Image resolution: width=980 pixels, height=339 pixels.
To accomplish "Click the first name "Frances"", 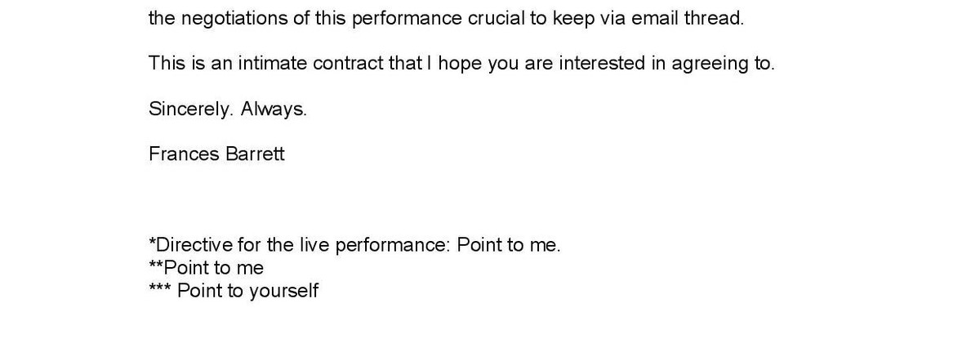I will [x=182, y=154].
